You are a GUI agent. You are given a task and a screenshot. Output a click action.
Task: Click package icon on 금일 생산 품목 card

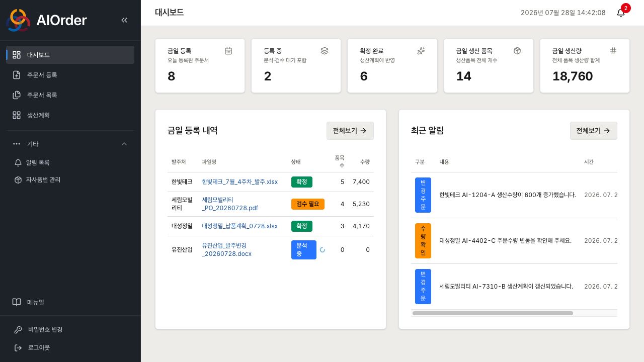517,51
